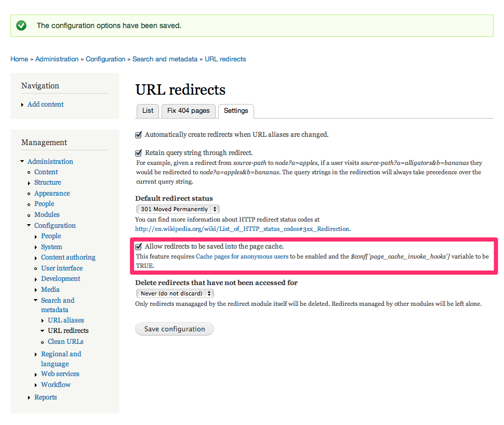Select 'Add content' under Navigation

coord(45,104)
